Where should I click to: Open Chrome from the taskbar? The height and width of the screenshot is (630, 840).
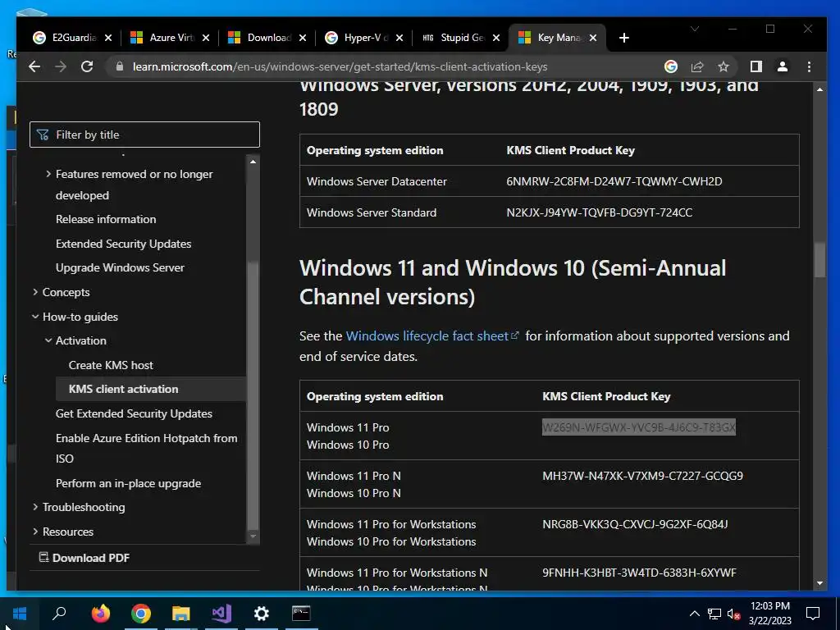140,614
